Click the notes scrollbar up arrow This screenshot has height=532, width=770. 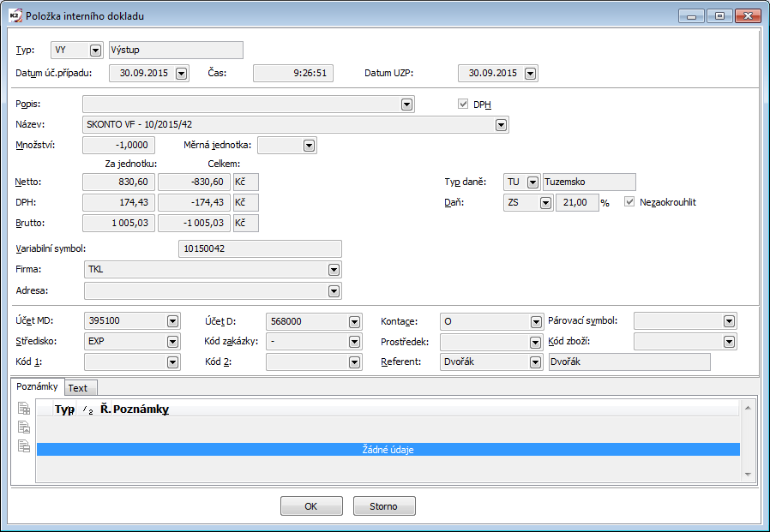click(748, 408)
